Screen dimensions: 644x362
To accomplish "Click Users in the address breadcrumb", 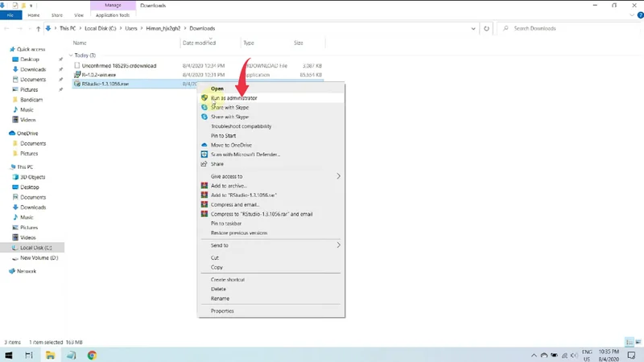I will [x=131, y=28].
